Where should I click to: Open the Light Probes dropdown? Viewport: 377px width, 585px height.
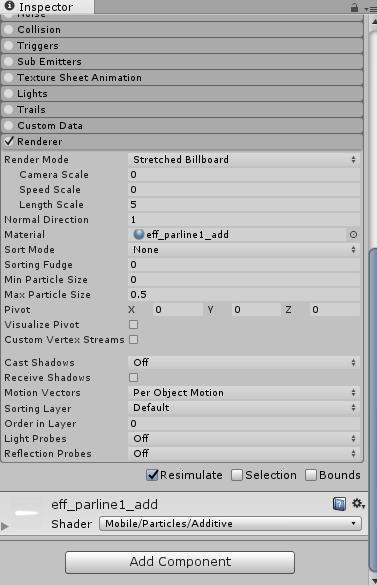(244, 438)
